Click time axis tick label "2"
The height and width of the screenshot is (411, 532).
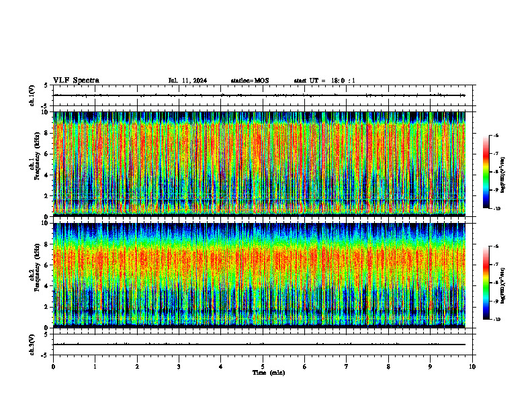(x=137, y=367)
